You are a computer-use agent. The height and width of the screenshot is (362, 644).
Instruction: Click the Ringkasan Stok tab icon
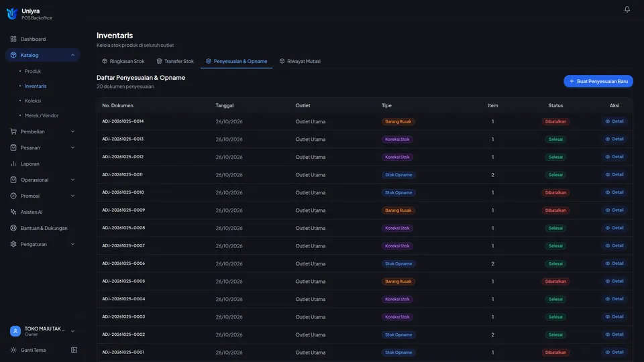pyautogui.click(x=105, y=61)
